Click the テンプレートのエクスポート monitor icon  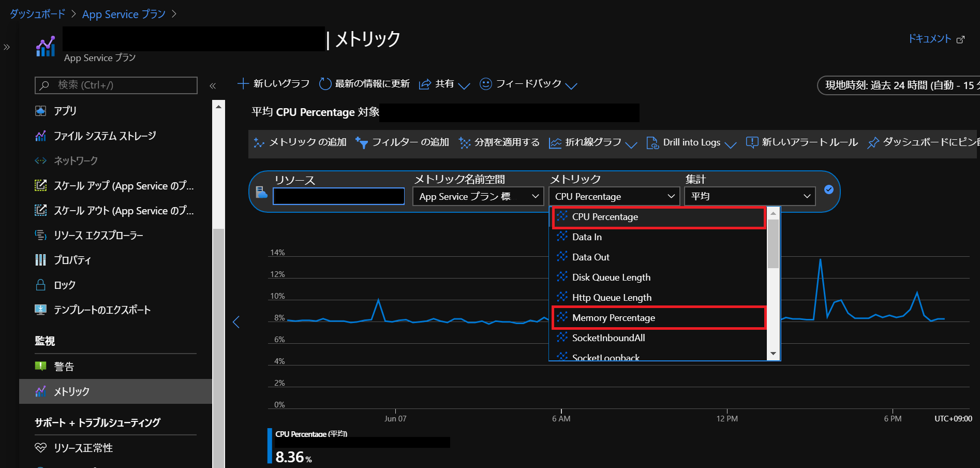(x=40, y=310)
